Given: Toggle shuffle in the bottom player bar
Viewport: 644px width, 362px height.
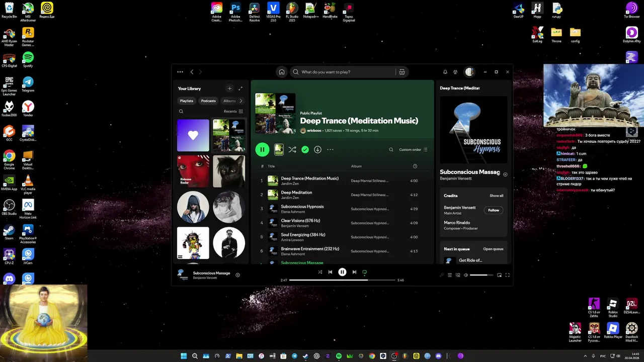Looking at the screenshot, I should pyautogui.click(x=320, y=272).
